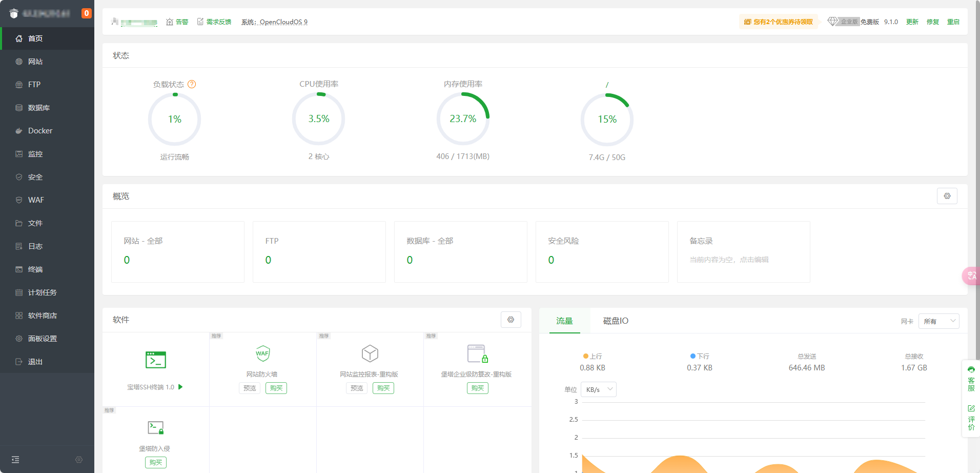Click the disk / 15% usage gauge
Viewport: 980px width, 473px height.
607,119
